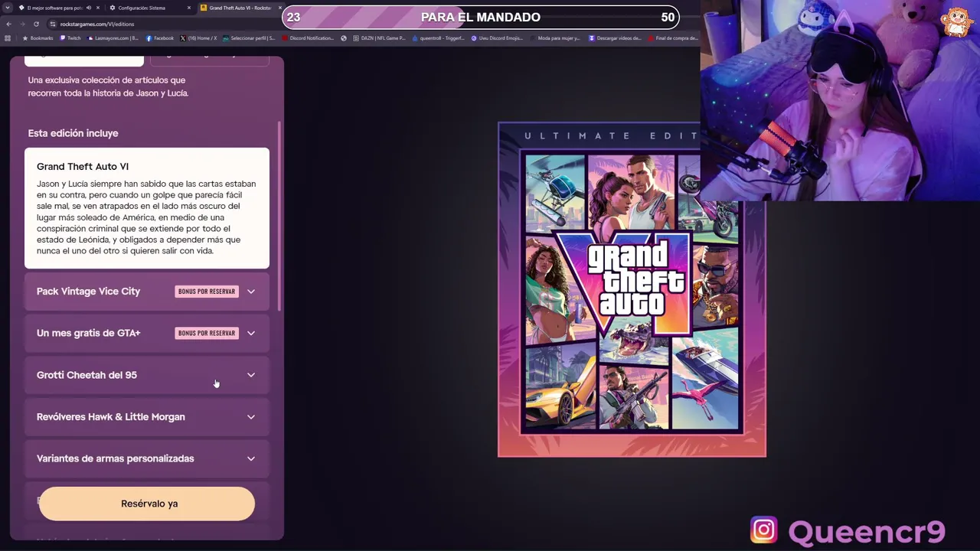Go back to the previous page
This screenshot has height=551, width=980.
pos(8,24)
